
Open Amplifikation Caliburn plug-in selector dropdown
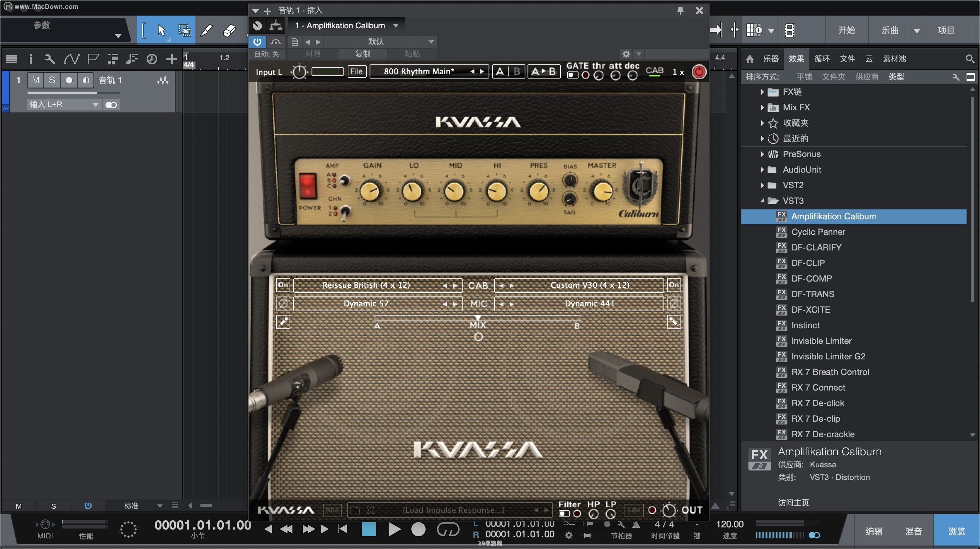[346, 25]
